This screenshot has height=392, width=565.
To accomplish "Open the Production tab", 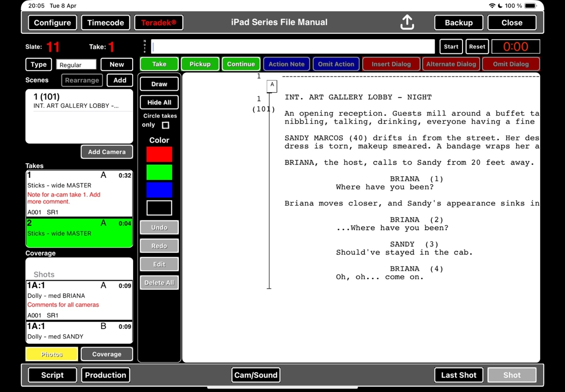I will coord(105,375).
